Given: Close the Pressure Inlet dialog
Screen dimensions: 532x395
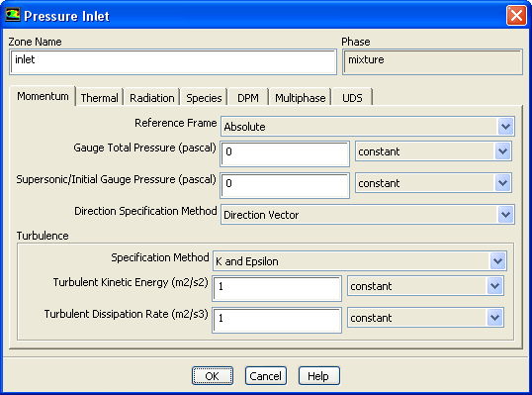Looking at the screenshot, I should 516,16.
